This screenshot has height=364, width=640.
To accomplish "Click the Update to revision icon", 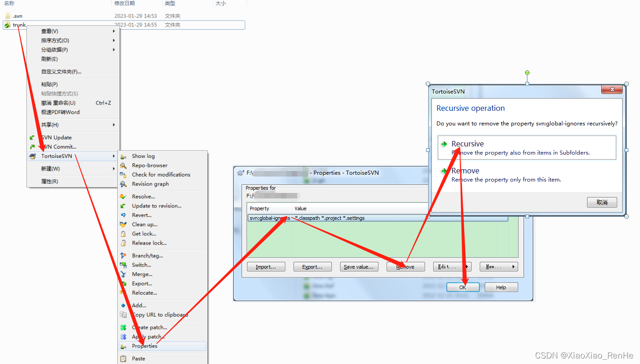I will [x=123, y=206].
